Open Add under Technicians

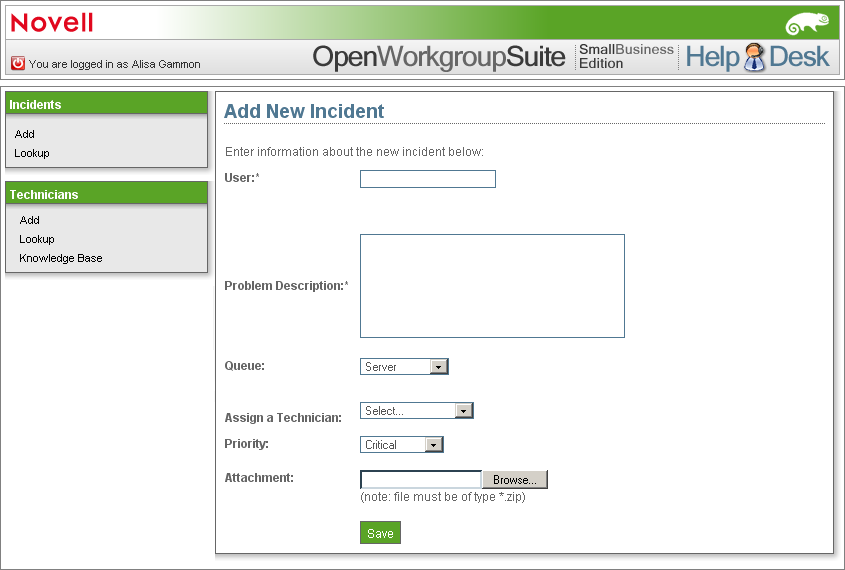pyautogui.click(x=29, y=220)
